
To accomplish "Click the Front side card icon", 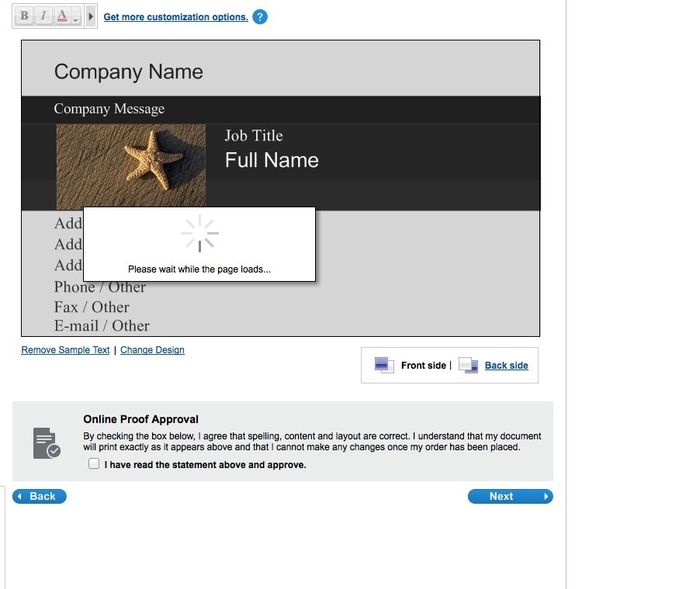I will click(384, 366).
